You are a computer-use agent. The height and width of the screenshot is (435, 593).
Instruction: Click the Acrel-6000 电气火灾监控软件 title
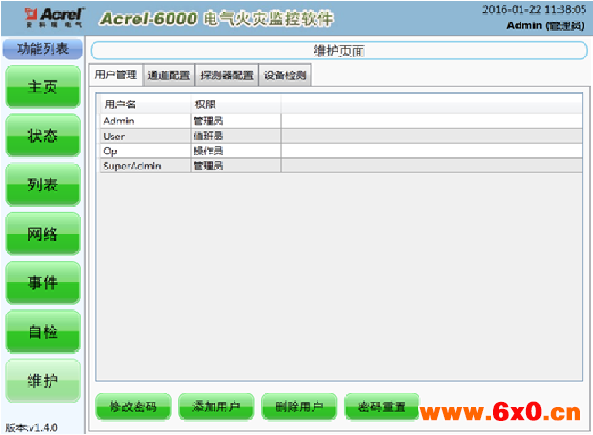coord(216,19)
